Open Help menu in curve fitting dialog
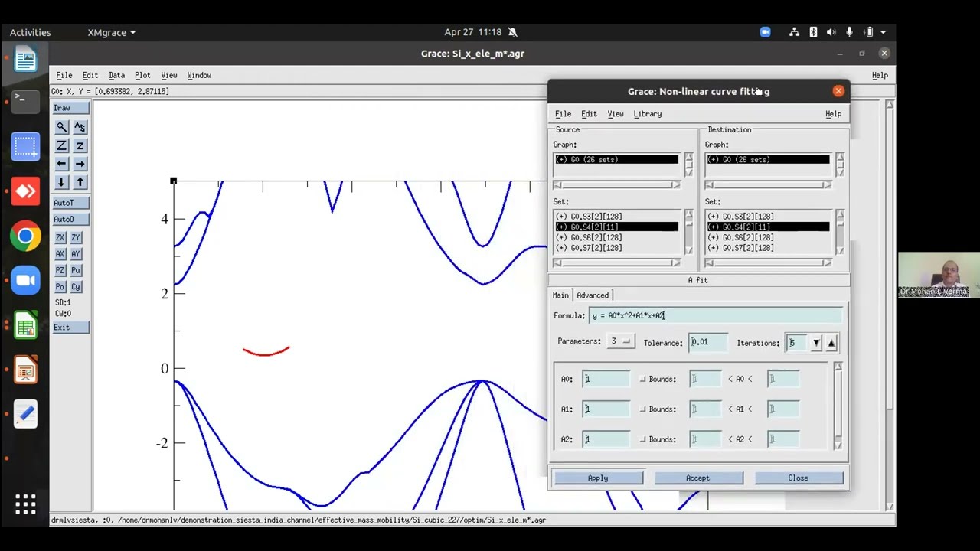Image resolution: width=980 pixels, height=551 pixels. (x=833, y=114)
